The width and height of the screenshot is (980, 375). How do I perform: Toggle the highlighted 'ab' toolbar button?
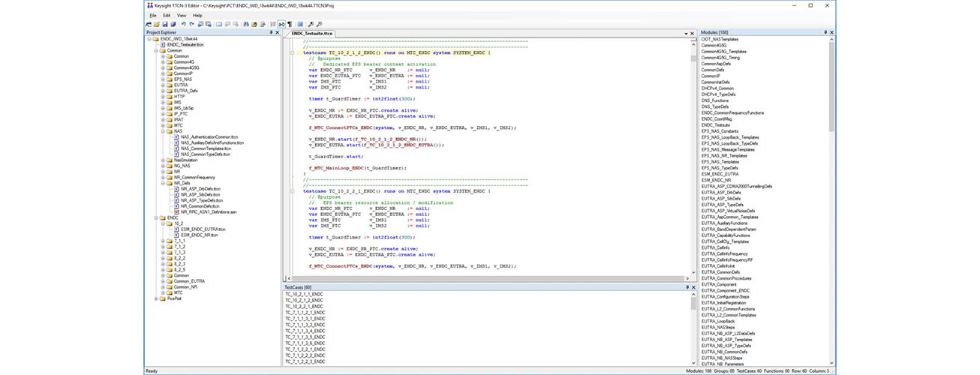tap(281, 24)
